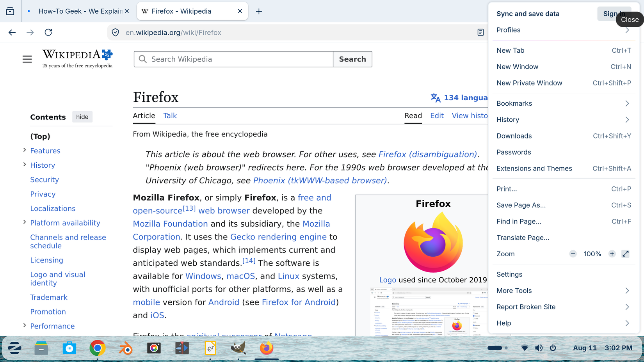This screenshot has height=362, width=644.
Task: Open Settings from the Firefox menu
Action: [x=564, y=274]
